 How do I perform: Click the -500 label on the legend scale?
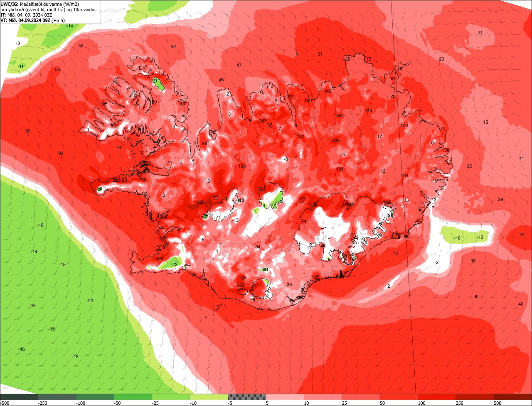[5, 403]
